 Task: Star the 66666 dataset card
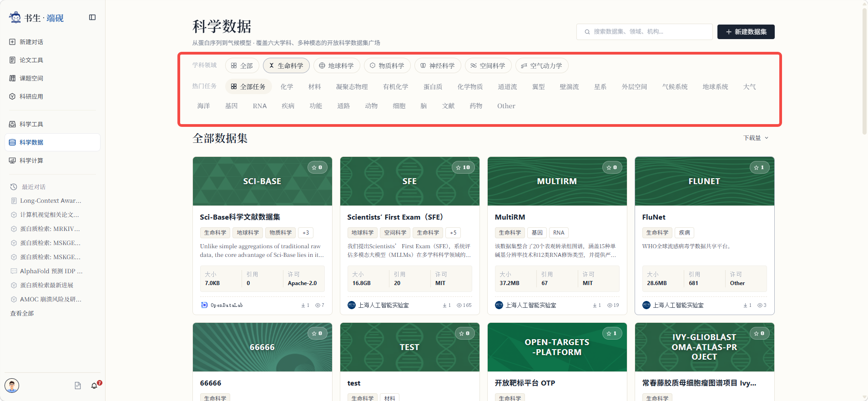pos(317,333)
